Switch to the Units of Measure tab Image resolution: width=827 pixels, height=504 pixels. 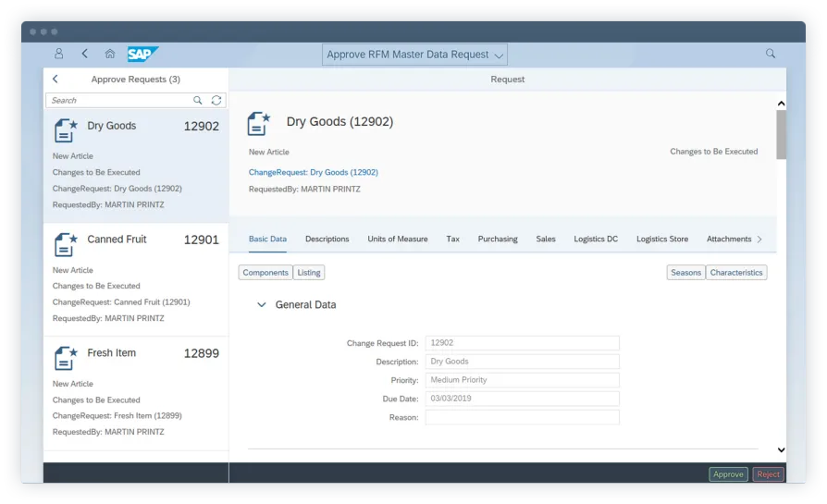pyautogui.click(x=398, y=240)
